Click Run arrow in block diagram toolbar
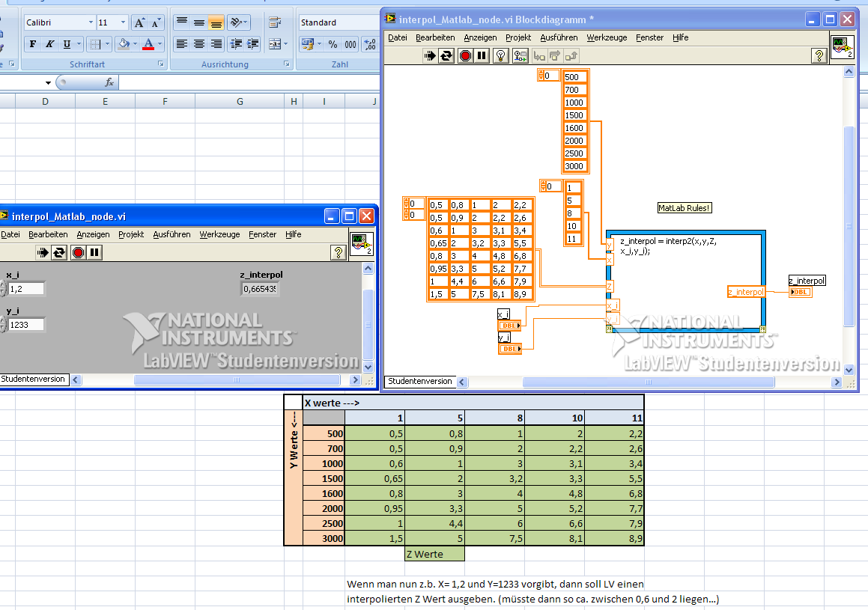The height and width of the screenshot is (610, 868). click(429, 55)
